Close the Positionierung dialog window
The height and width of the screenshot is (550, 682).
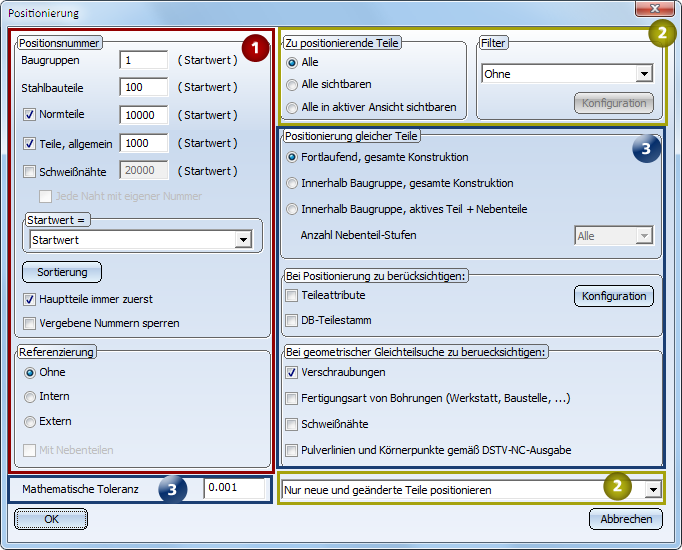click(x=655, y=9)
